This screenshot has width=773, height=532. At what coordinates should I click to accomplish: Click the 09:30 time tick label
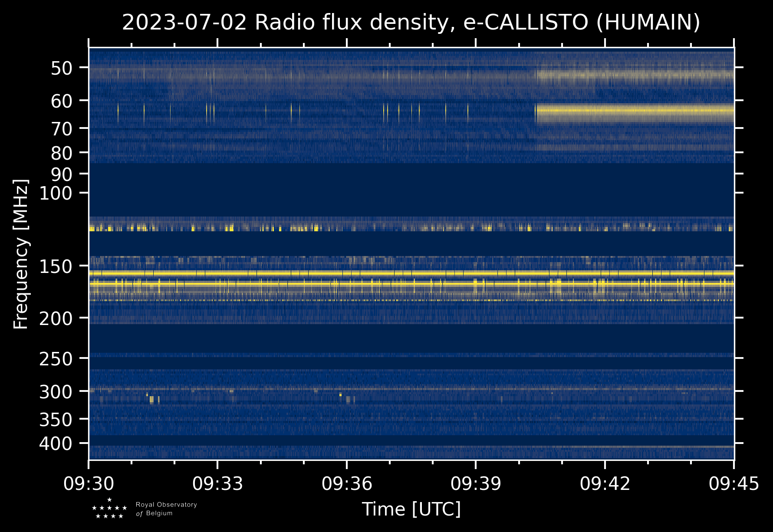pyautogui.click(x=89, y=483)
